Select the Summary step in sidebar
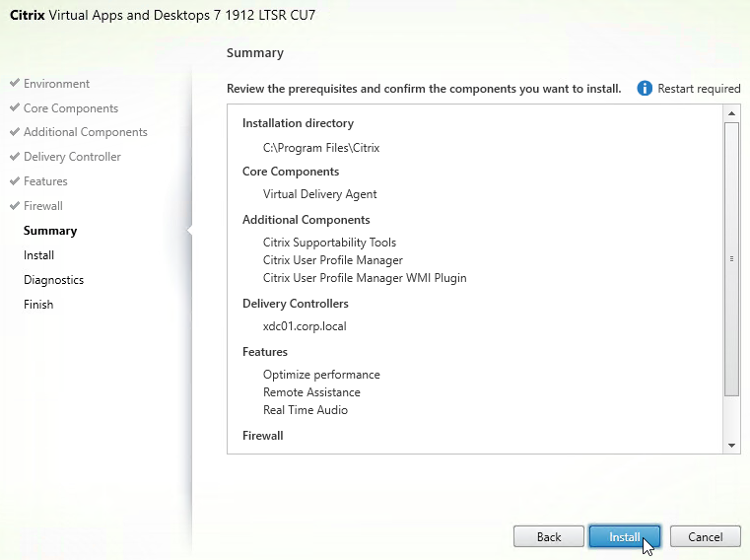 coord(50,231)
